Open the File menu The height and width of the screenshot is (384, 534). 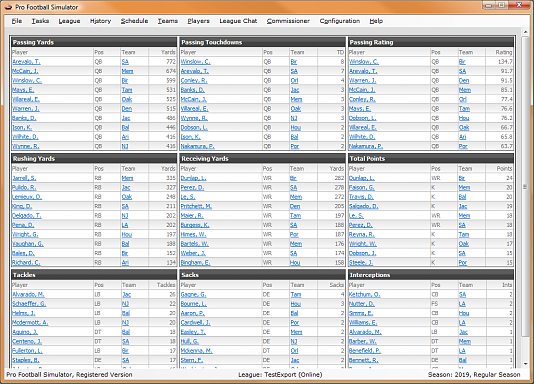pos(17,21)
